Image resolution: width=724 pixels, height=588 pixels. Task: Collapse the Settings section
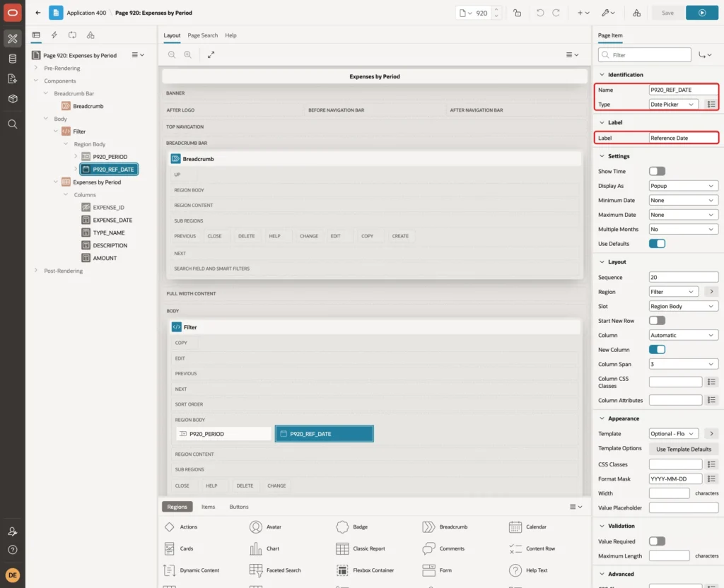click(x=602, y=156)
